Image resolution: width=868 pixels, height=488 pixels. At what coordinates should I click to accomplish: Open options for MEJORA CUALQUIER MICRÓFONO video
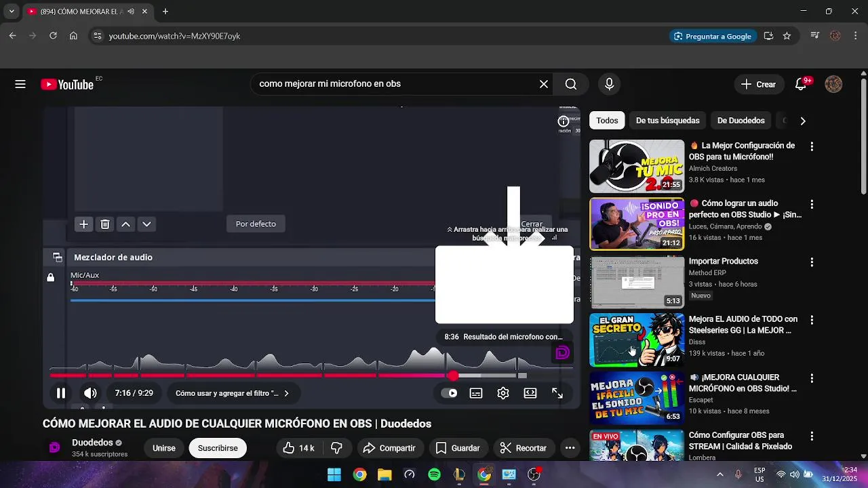[812, 378]
